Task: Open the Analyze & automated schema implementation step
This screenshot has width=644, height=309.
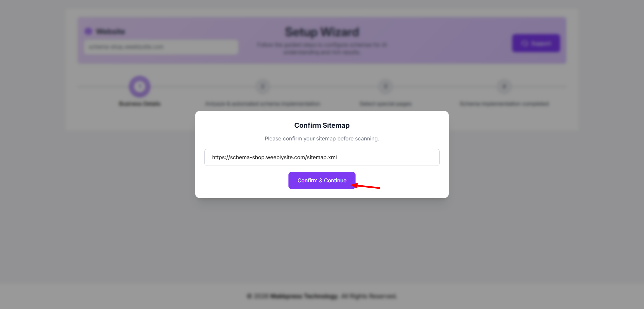Action: click(x=263, y=104)
